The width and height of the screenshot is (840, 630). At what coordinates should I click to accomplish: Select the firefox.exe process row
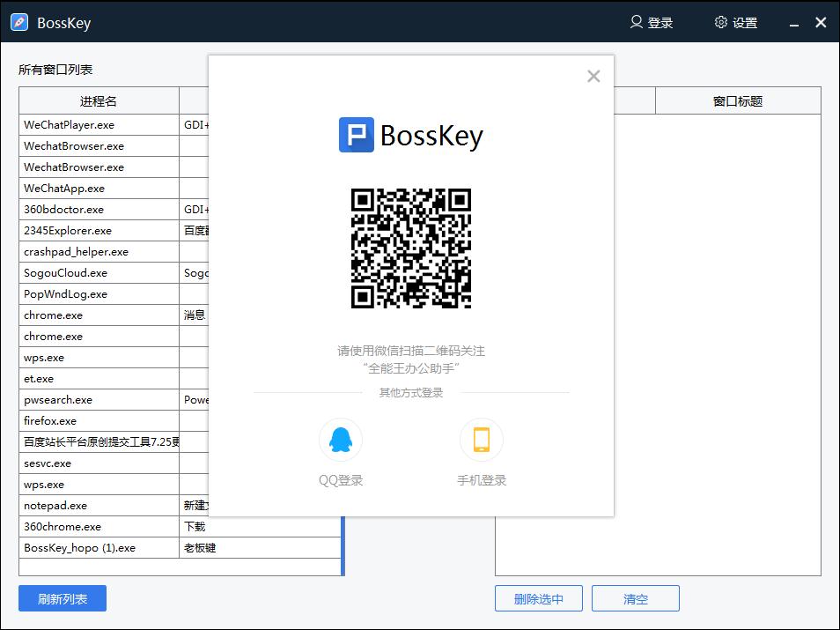click(x=99, y=420)
